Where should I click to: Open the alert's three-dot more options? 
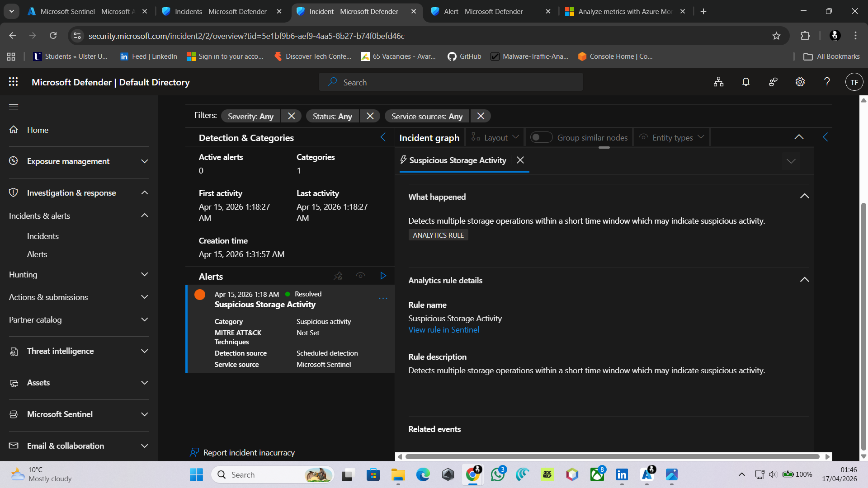pos(383,298)
